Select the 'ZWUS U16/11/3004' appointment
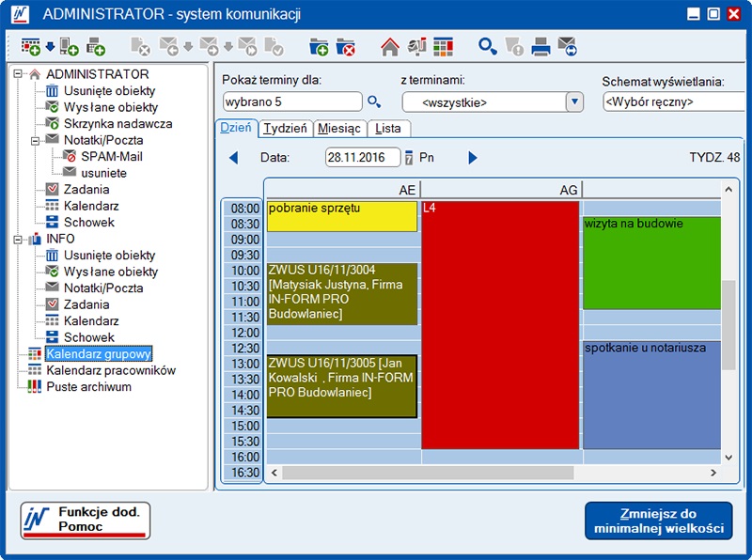Viewport: 752px width, 560px height. (x=342, y=294)
